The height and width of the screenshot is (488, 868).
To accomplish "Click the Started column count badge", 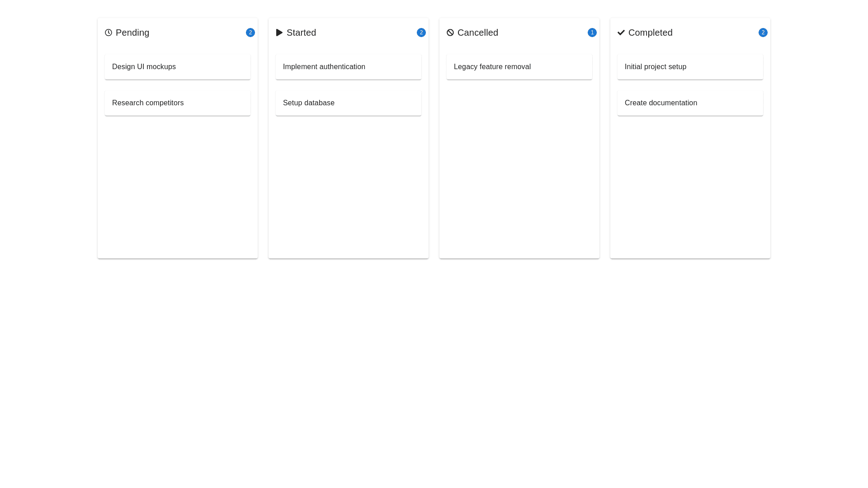I will 421,33.
